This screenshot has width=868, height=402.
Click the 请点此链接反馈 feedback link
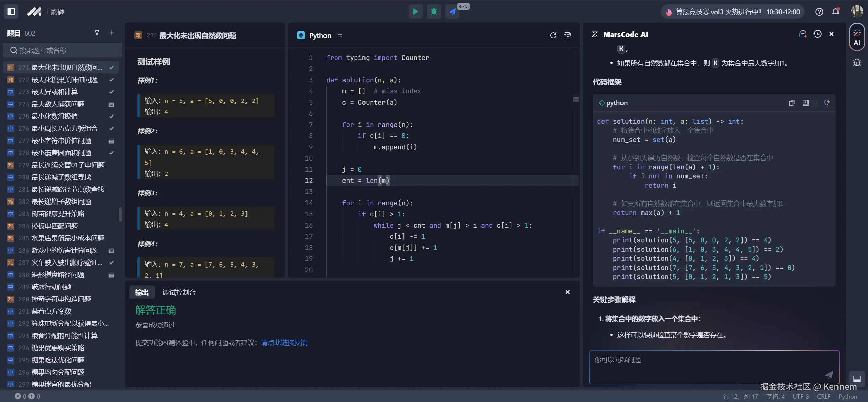point(284,343)
